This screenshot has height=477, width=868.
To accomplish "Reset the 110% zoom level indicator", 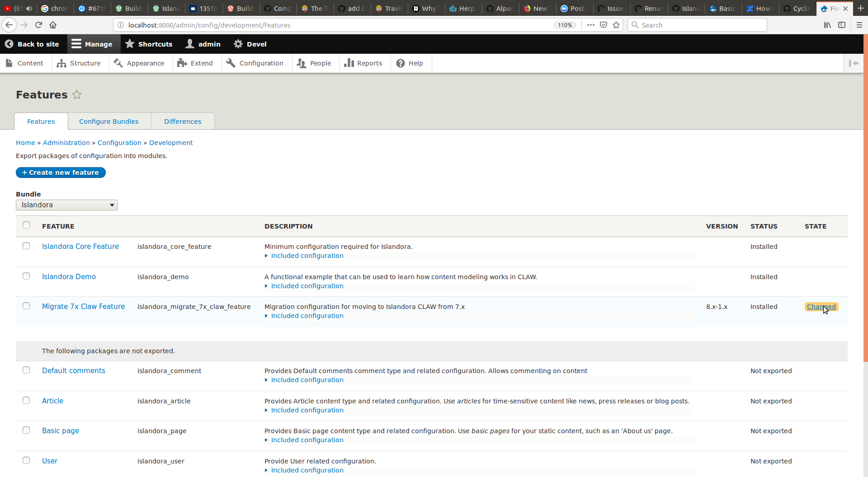I will (x=565, y=25).
